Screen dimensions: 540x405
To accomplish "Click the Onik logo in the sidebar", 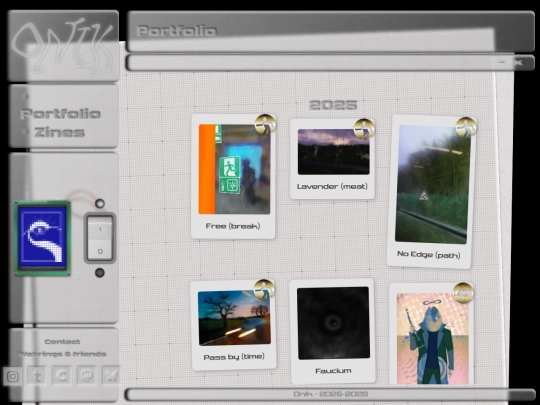I will [x=63, y=46].
